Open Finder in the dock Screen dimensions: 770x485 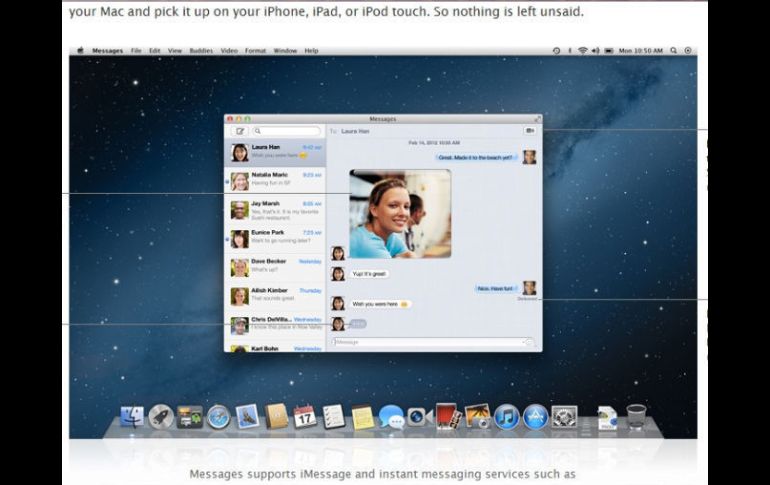(132, 417)
